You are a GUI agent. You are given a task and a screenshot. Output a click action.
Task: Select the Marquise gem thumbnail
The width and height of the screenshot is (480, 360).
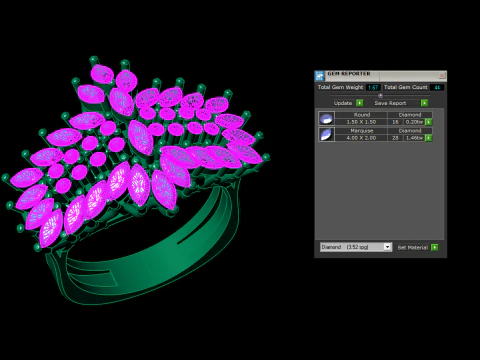326,134
